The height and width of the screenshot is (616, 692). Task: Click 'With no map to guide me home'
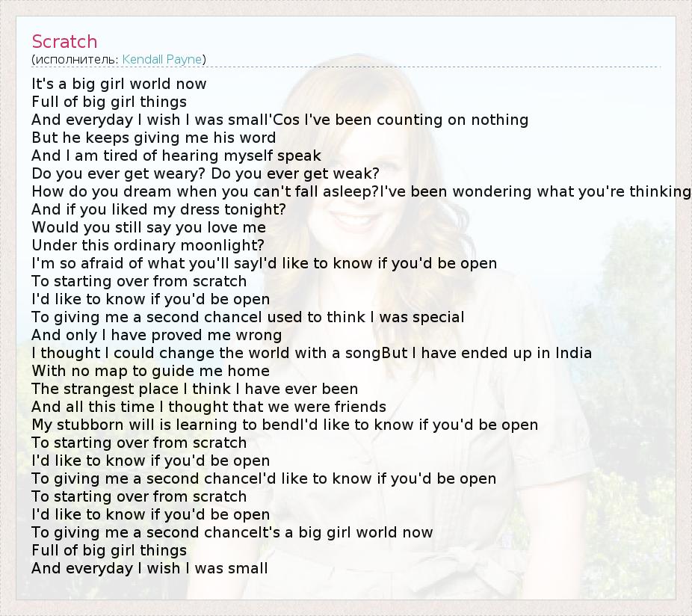(x=150, y=371)
